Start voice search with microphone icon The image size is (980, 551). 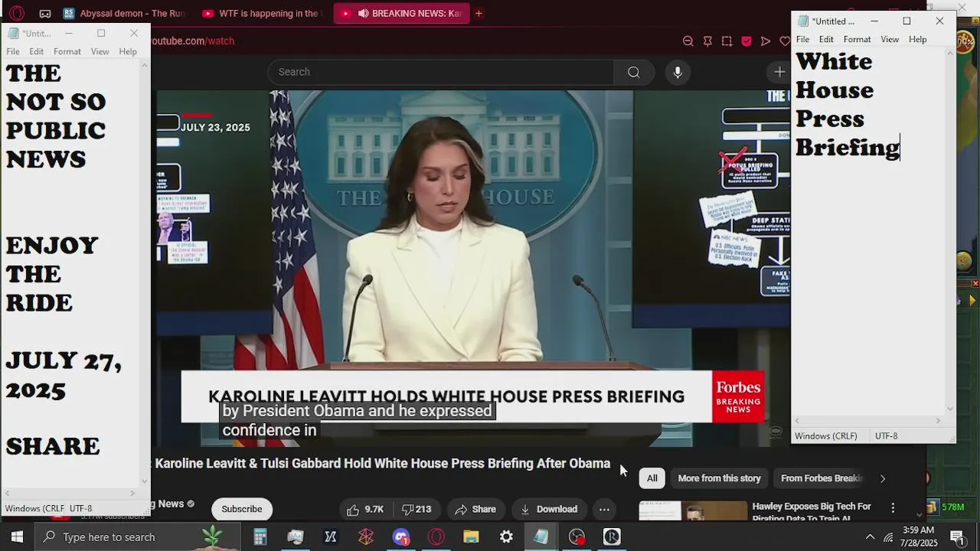678,72
